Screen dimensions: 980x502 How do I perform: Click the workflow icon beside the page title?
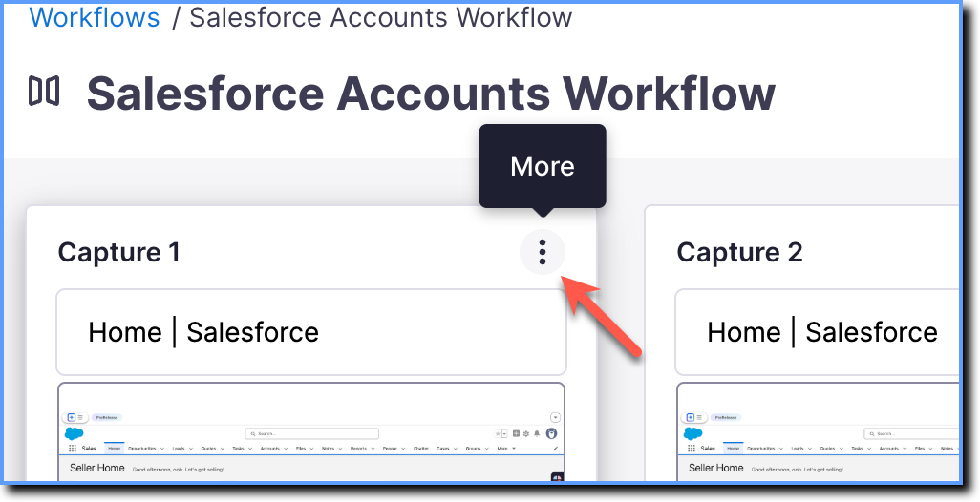tap(44, 92)
